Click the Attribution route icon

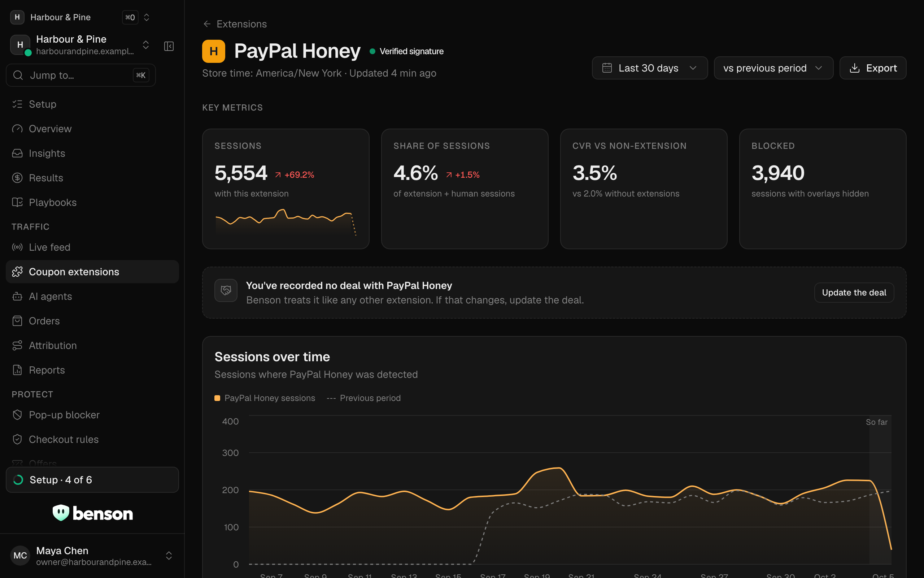pos(17,346)
